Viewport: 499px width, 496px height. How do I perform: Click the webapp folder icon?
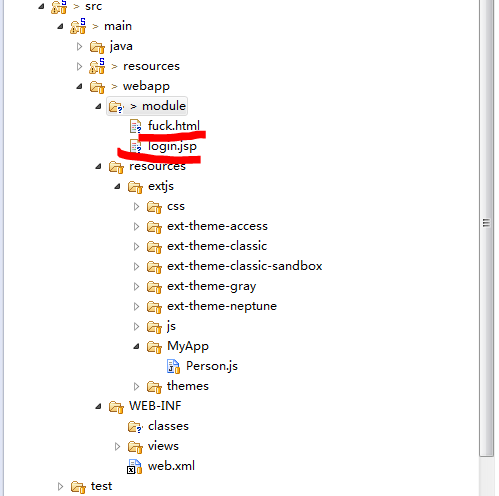tap(97, 87)
